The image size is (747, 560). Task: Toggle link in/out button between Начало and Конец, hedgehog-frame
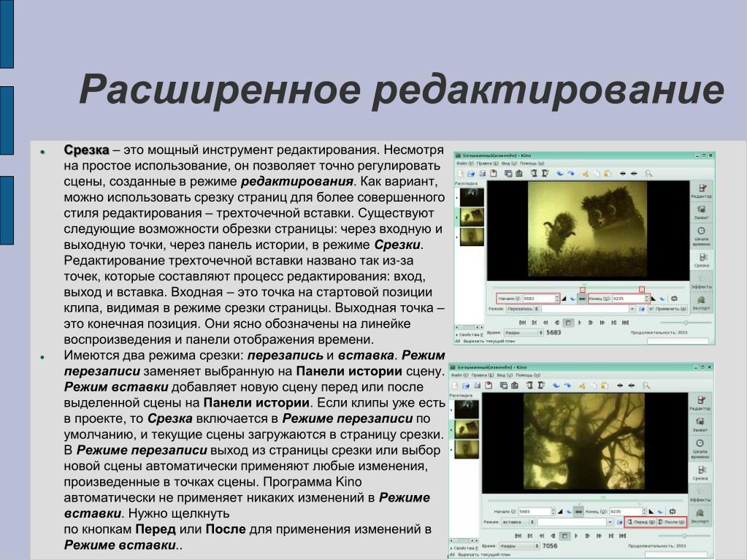click(x=582, y=299)
